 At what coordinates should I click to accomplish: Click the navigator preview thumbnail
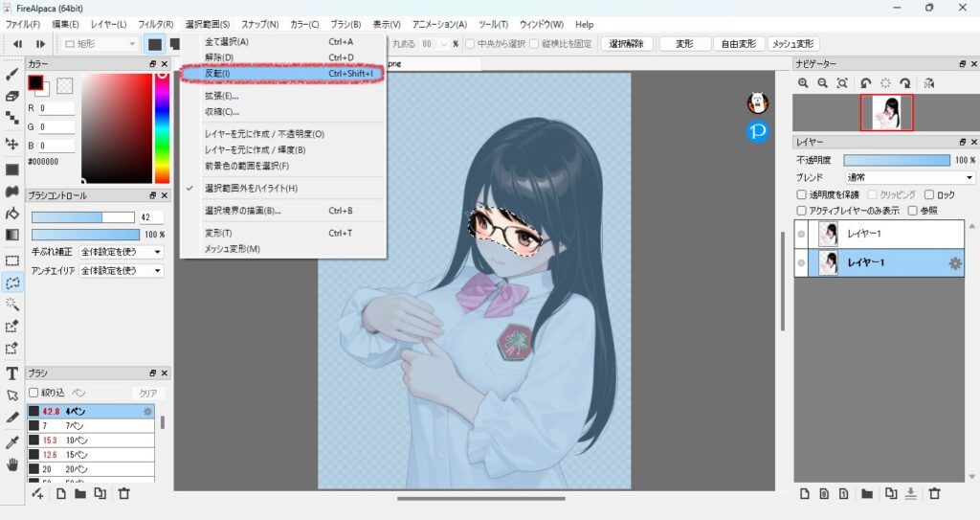coord(887,113)
